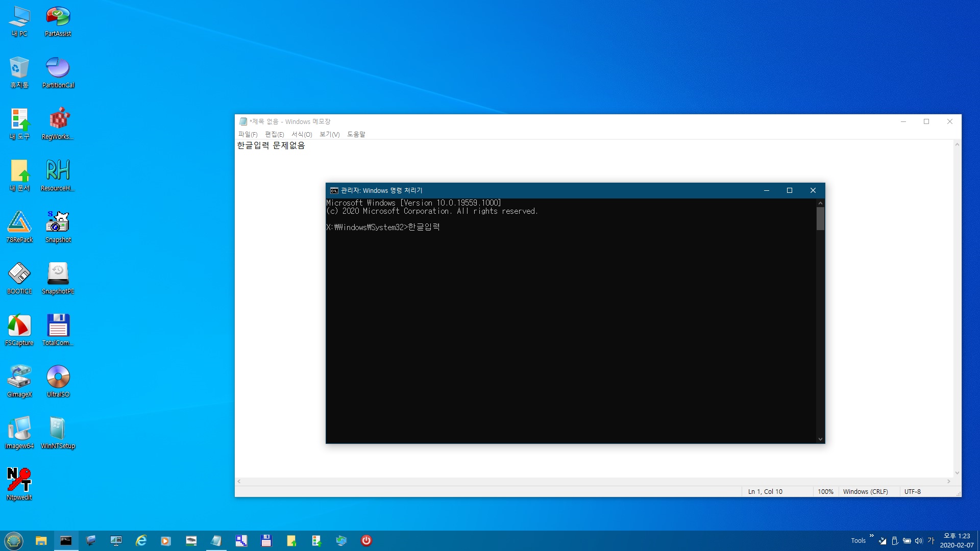Maximize the Notepad window
The image size is (980, 551).
point(926,121)
